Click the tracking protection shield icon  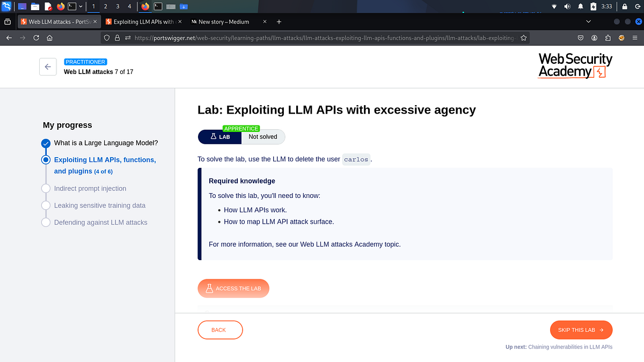[x=106, y=38]
